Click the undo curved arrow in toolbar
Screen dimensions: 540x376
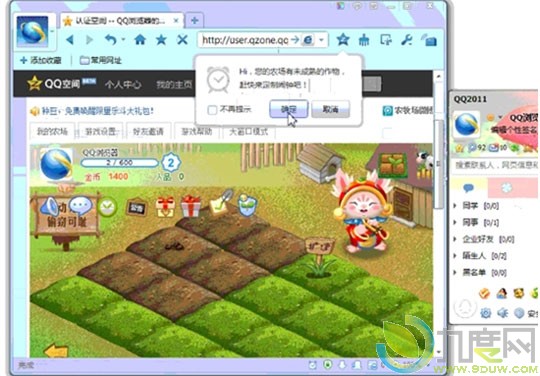pyautogui.click(x=111, y=40)
